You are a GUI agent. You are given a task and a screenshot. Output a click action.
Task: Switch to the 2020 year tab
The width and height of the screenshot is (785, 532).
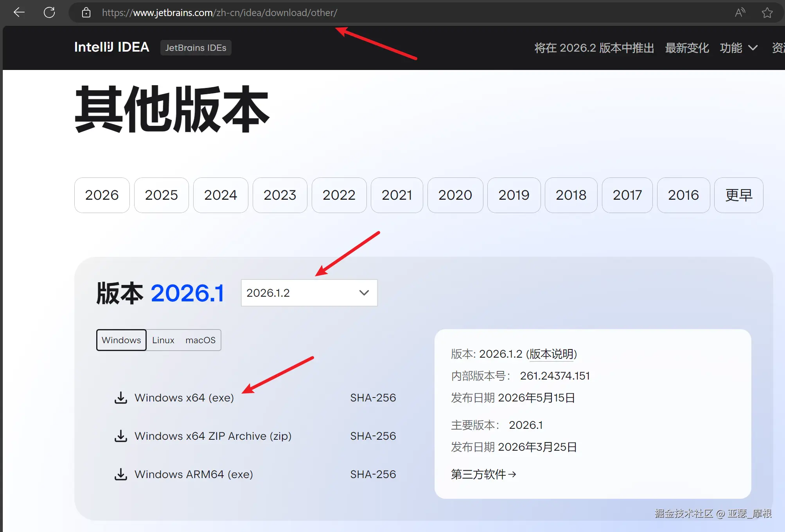tap(455, 195)
